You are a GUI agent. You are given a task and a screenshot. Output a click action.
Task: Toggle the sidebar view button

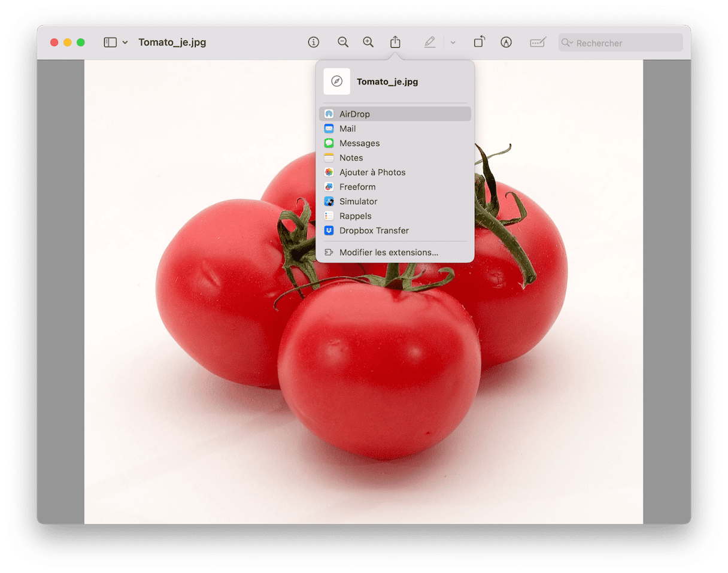110,43
